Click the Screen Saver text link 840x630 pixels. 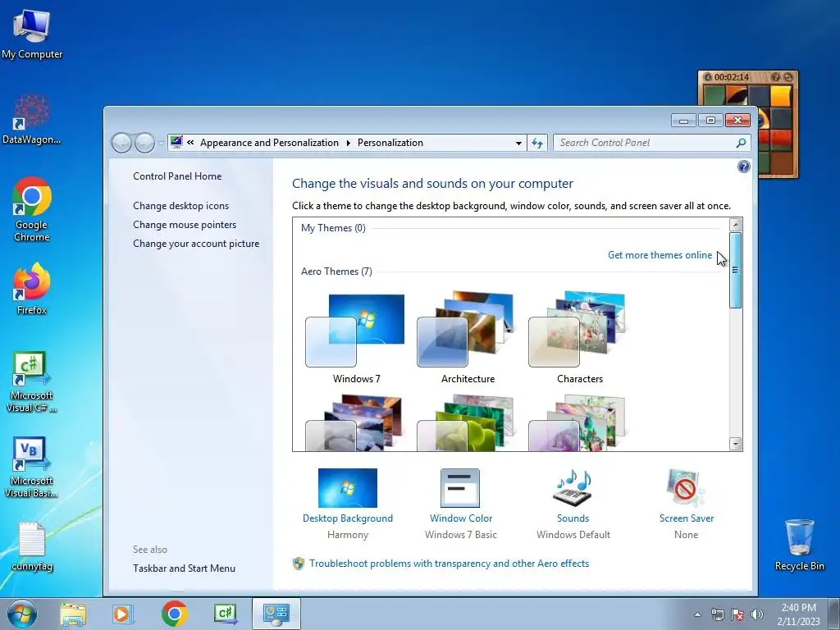[687, 518]
